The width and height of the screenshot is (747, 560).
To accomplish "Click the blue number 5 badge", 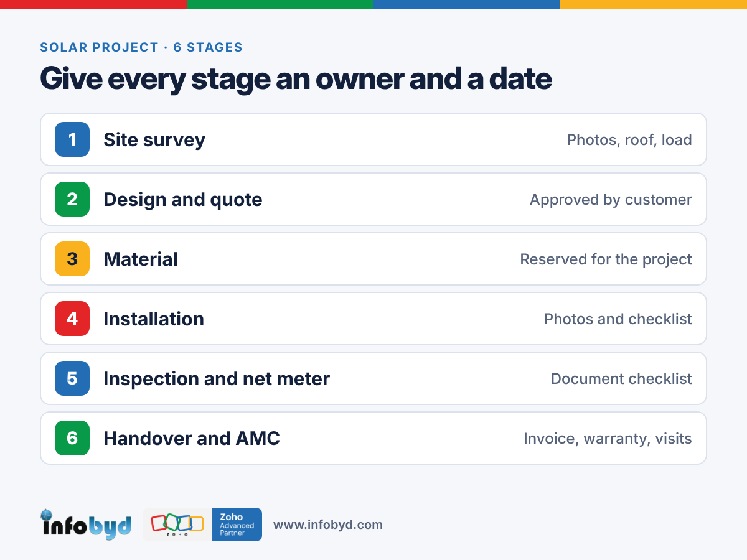I will (72, 378).
